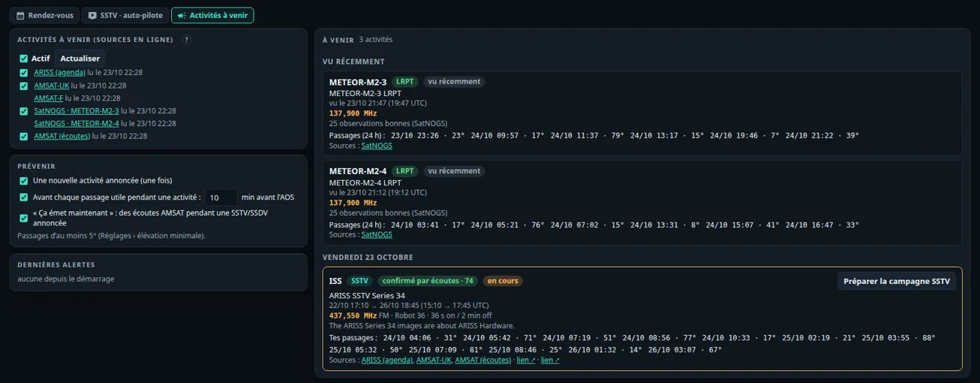Uncheck the AMSAT-UK source checkbox
The width and height of the screenshot is (980, 383).
tap(23, 86)
